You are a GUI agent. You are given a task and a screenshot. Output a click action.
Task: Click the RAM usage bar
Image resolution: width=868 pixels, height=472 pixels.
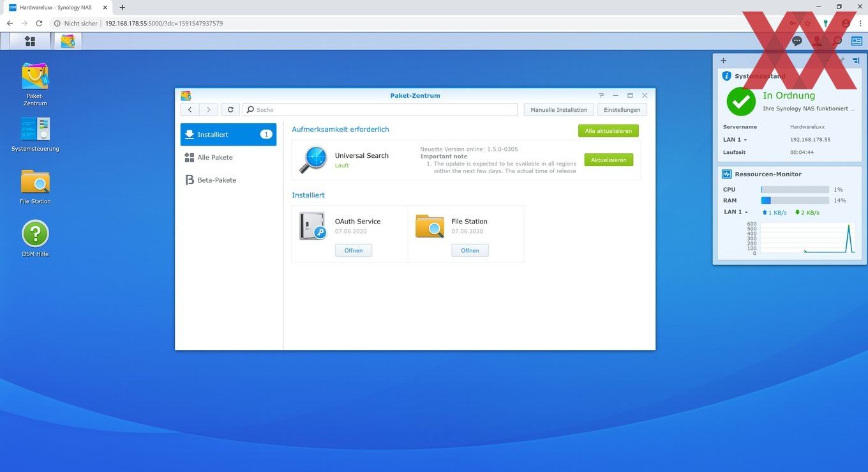click(x=795, y=201)
